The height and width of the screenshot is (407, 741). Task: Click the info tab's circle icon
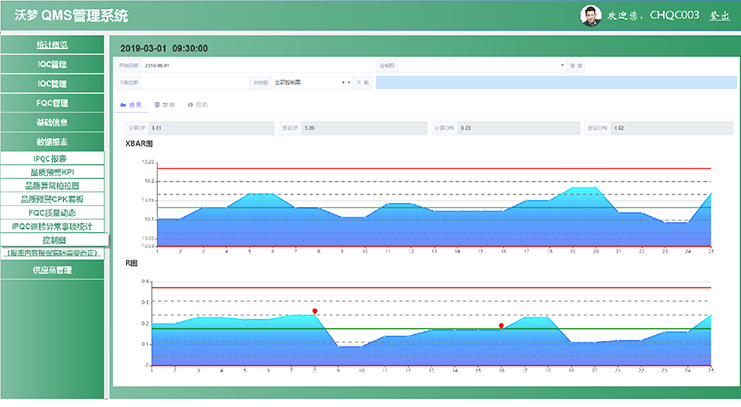point(191,104)
